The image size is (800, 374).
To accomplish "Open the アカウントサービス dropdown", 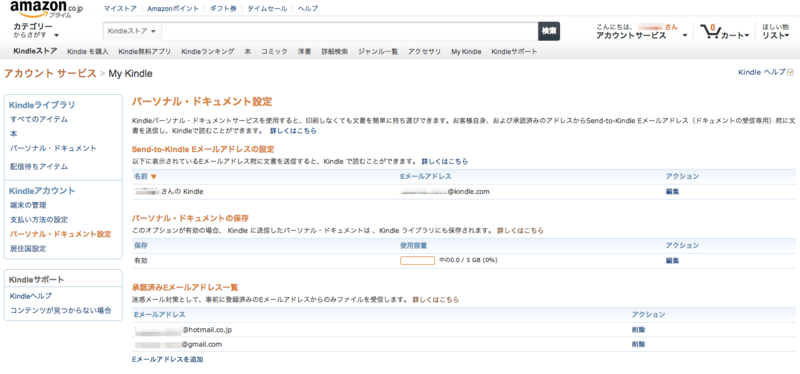I will (x=641, y=36).
